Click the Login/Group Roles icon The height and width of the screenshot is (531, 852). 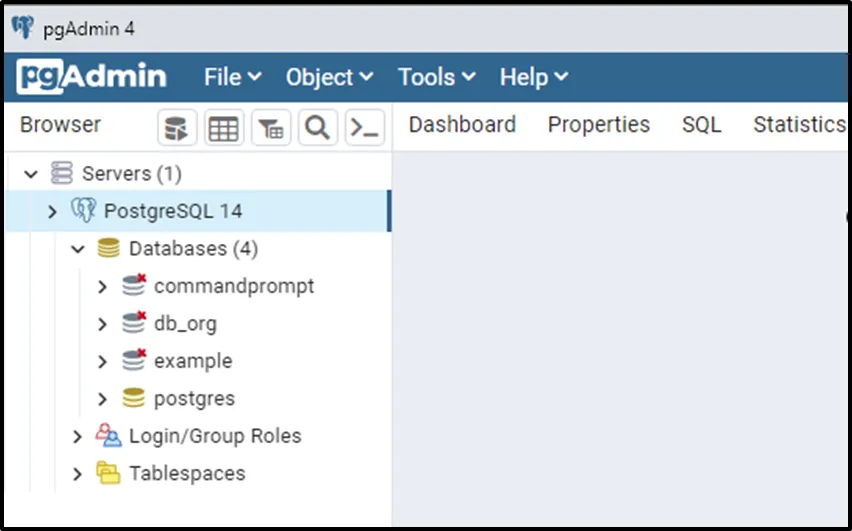pos(108,436)
